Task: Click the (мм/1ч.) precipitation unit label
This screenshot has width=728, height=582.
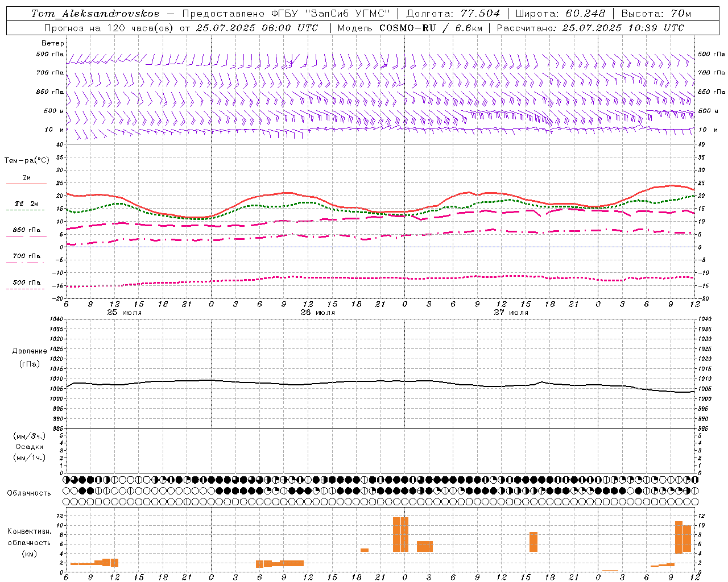Action: (30, 458)
